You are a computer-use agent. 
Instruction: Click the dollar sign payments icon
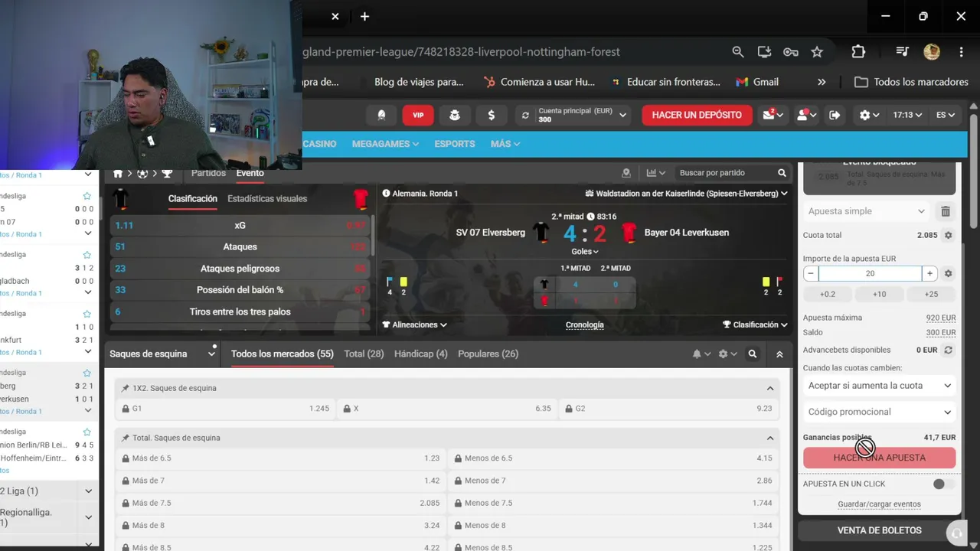[x=491, y=115]
